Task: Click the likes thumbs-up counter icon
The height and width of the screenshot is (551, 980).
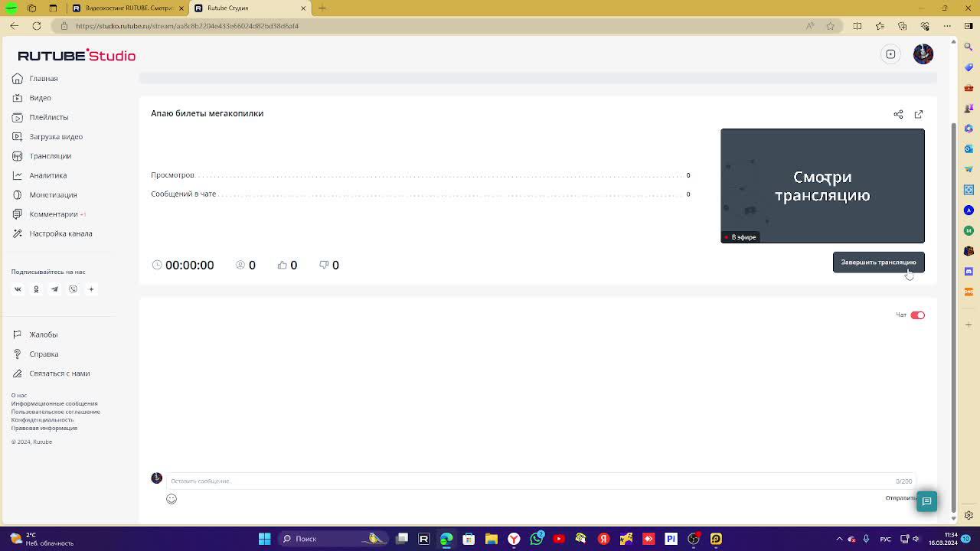Action: (283, 265)
